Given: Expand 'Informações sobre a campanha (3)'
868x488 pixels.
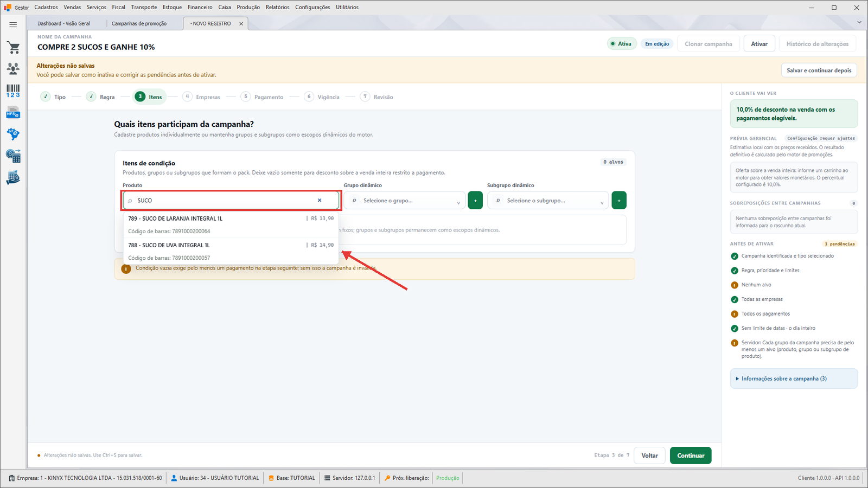Looking at the screenshot, I should point(794,378).
